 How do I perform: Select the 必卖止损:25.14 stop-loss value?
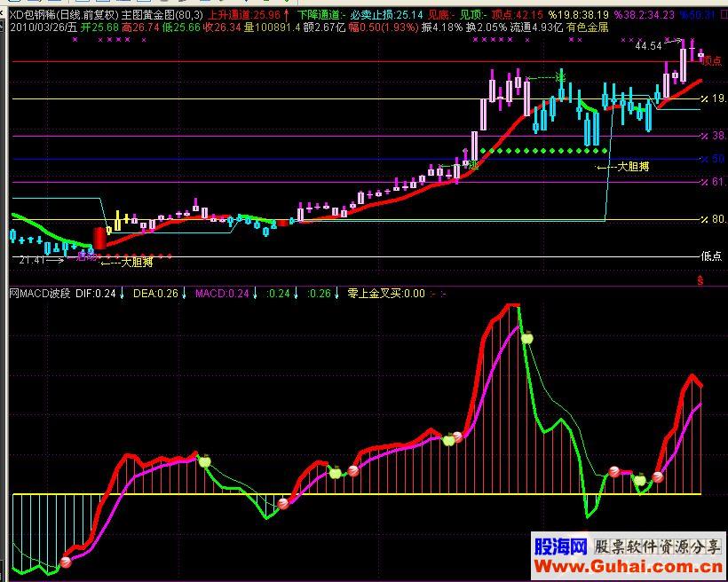386,15
